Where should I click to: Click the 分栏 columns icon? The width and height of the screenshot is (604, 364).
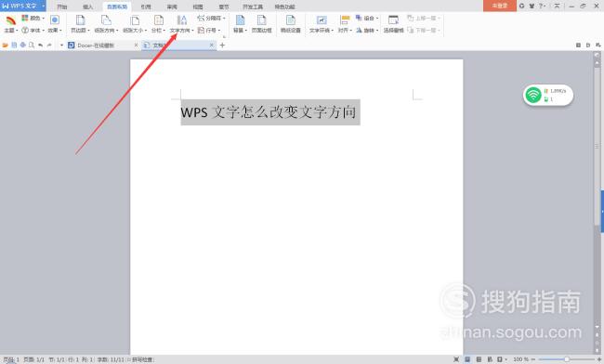coord(158,20)
